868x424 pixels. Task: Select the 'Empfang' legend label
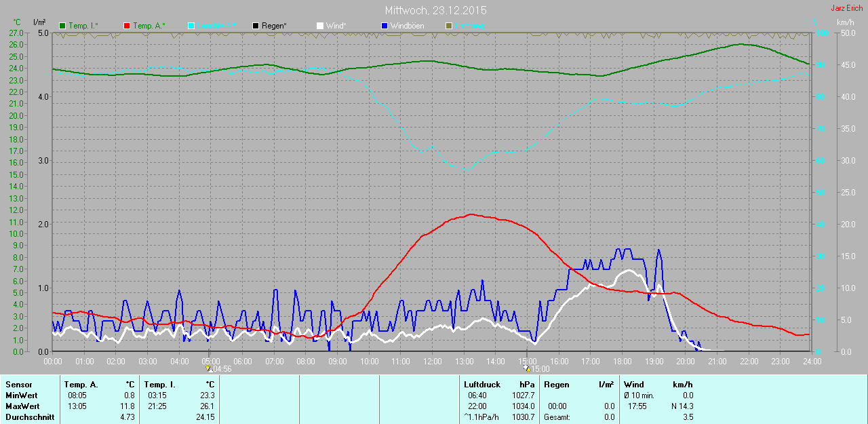point(469,26)
